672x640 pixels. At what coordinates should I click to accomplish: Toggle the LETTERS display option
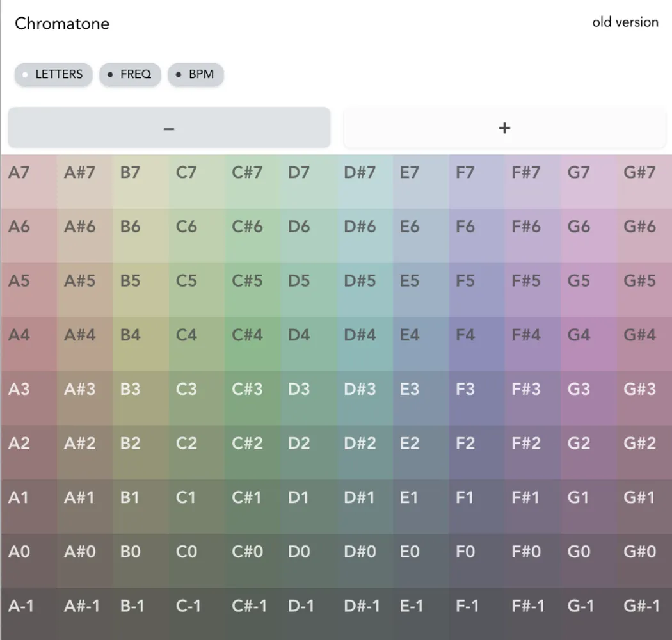53,74
